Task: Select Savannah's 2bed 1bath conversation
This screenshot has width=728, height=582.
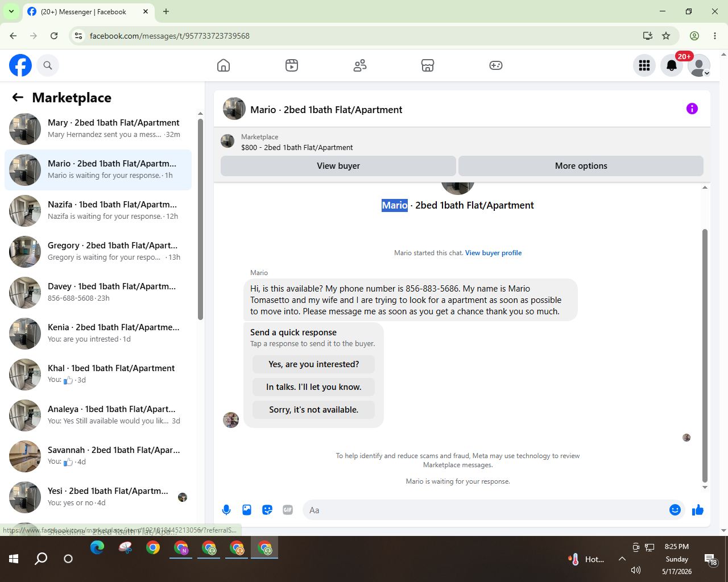Action: tap(98, 456)
